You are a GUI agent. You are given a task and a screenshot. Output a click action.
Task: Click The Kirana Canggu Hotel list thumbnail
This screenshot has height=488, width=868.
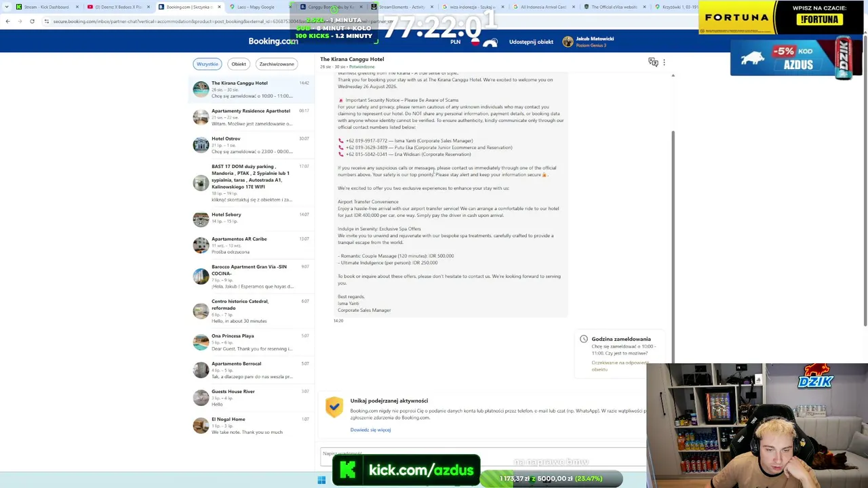(201, 89)
